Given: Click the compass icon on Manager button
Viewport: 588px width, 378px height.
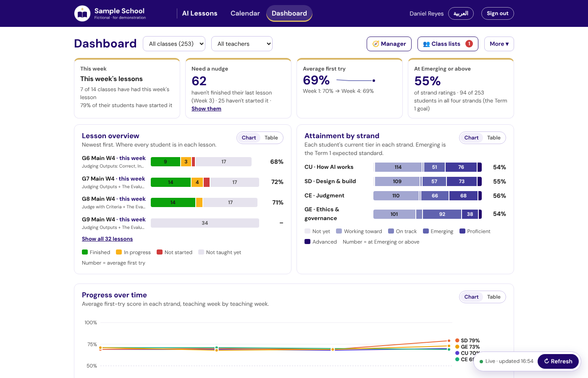Looking at the screenshot, I should pos(376,44).
